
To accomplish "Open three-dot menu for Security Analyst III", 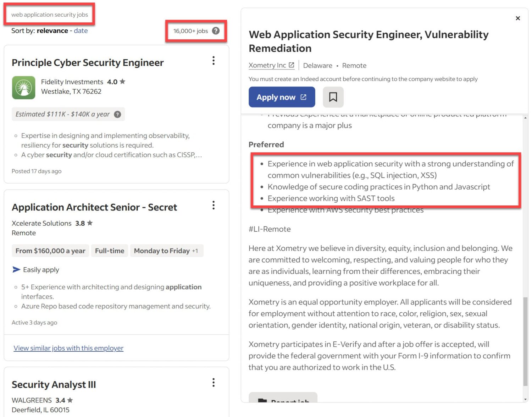I will tap(214, 382).
